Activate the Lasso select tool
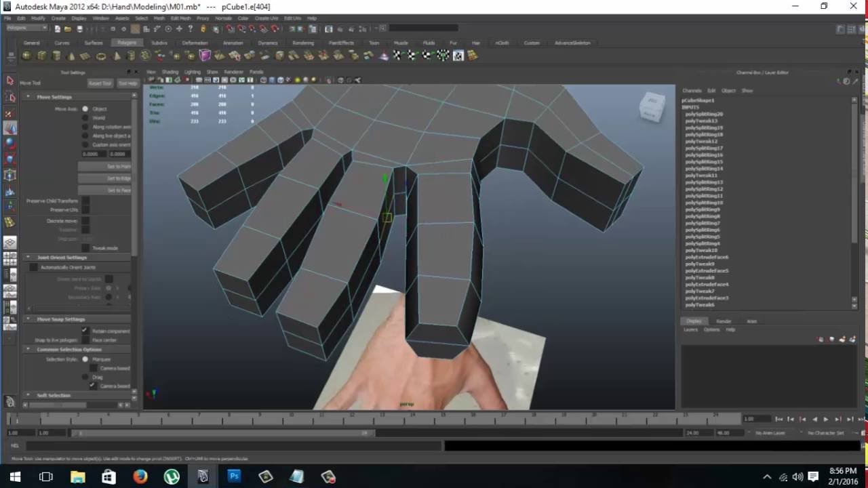Viewport: 868px width, 488px height. [x=9, y=97]
